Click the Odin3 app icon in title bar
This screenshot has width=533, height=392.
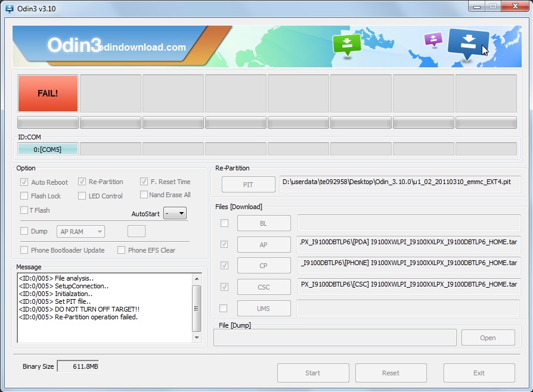pos(10,8)
